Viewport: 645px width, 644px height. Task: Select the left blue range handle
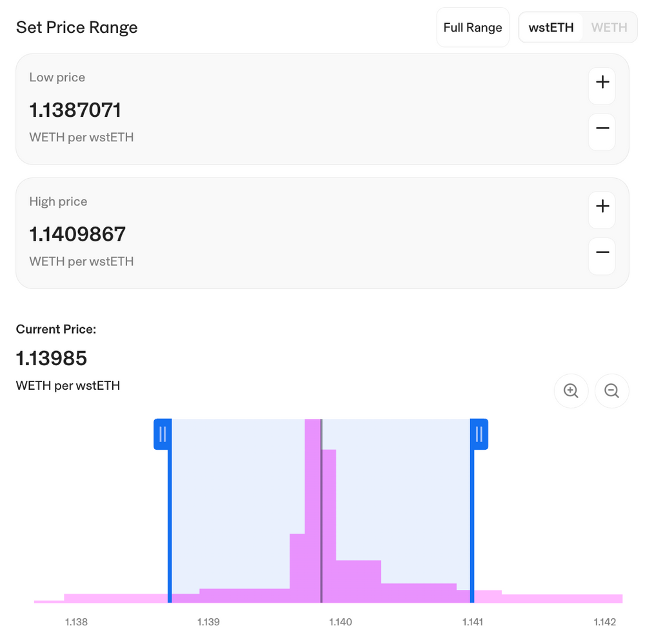click(162, 434)
